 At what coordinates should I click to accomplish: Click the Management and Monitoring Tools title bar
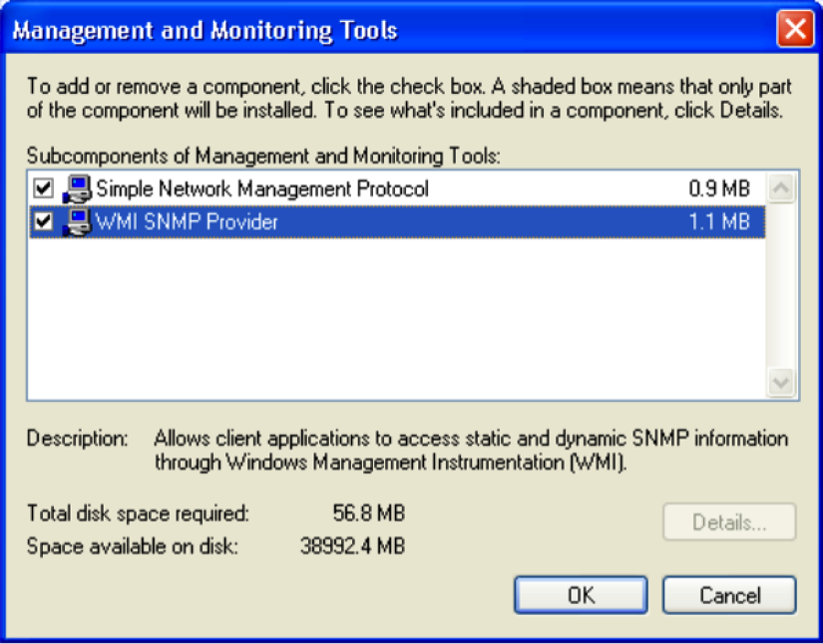point(399,30)
